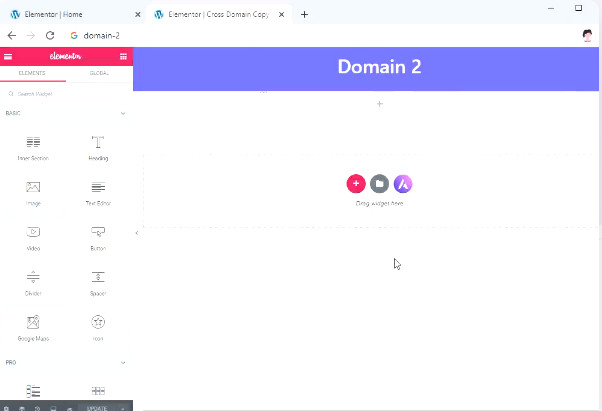Reload the page with the refresh icon
The width and height of the screenshot is (602, 411).
click(x=50, y=36)
